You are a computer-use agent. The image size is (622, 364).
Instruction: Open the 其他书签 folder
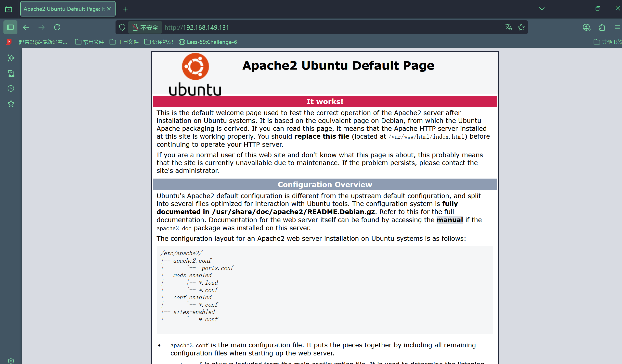[x=608, y=42]
